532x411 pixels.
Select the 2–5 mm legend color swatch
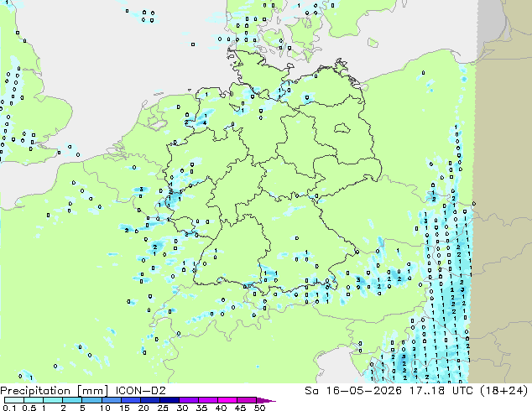click(x=72, y=400)
